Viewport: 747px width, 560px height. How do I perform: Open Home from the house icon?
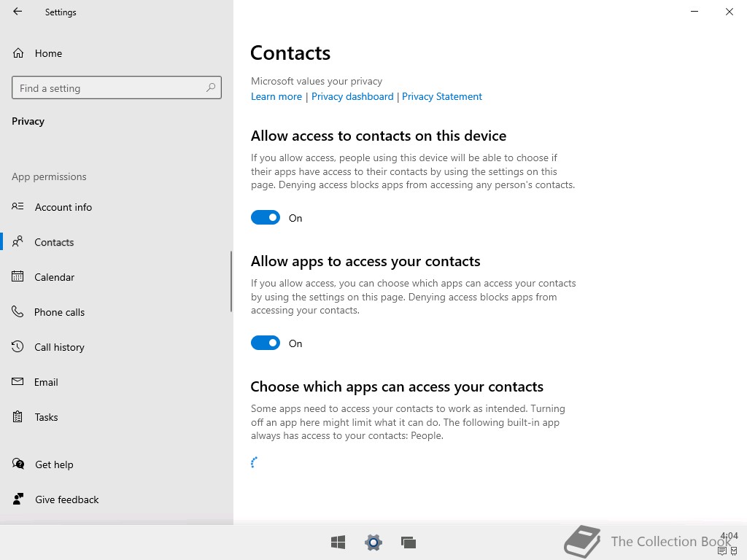click(18, 52)
